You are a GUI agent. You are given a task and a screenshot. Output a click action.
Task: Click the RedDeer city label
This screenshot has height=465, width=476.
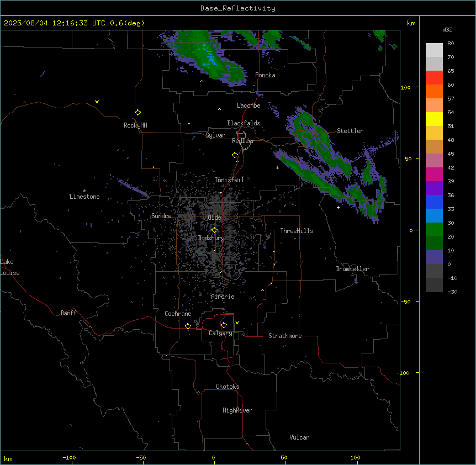point(243,141)
